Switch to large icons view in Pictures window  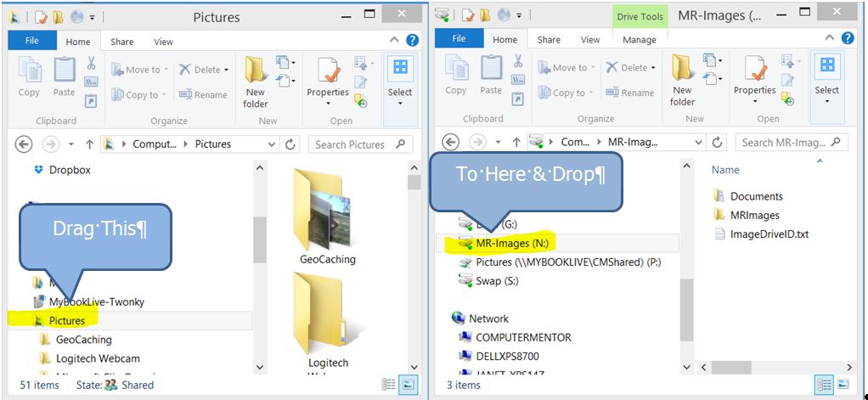pyautogui.click(x=409, y=385)
